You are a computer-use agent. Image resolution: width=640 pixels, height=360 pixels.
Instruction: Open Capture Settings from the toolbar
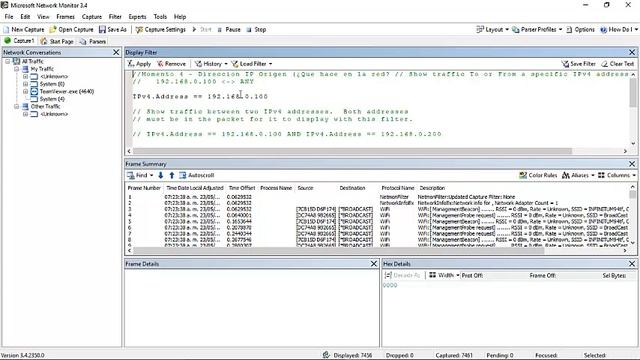(x=160, y=29)
